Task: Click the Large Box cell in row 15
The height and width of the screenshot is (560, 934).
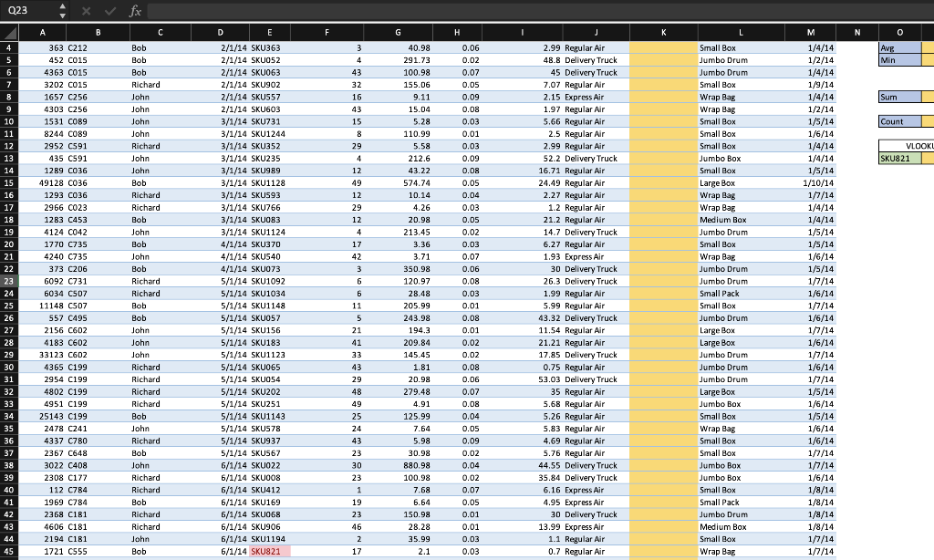Action: [x=741, y=183]
